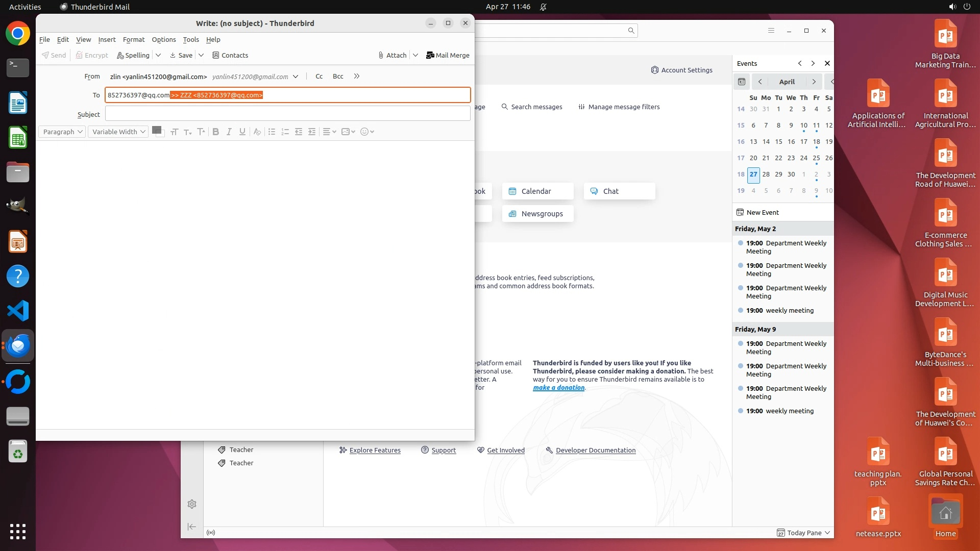The width and height of the screenshot is (980, 551).
Task: Click the indent text icon
Action: pos(312,132)
